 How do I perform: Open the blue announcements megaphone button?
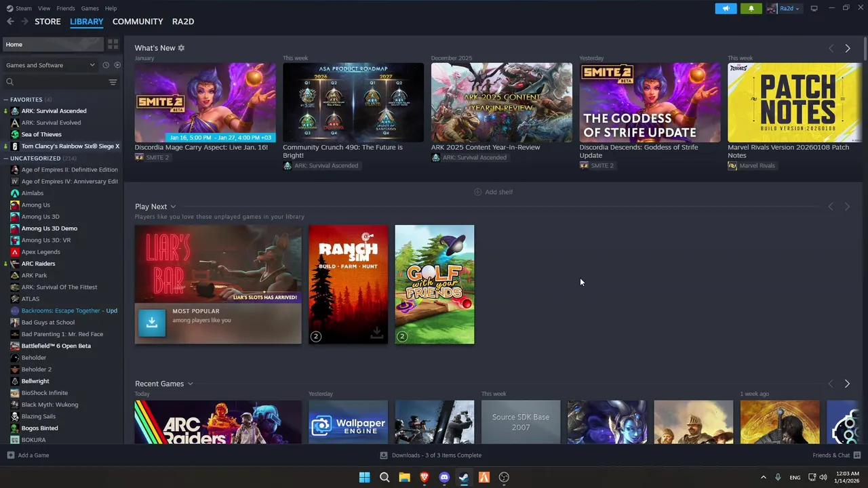[726, 8]
